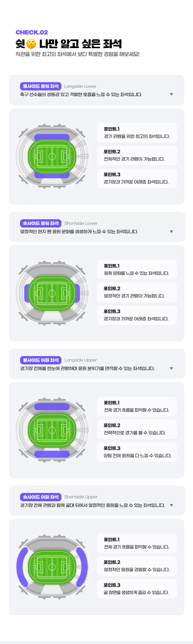Select 포인트.2 card about 전략적으로 경기
Screen dimensions: 193x644
click(x=137, y=429)
